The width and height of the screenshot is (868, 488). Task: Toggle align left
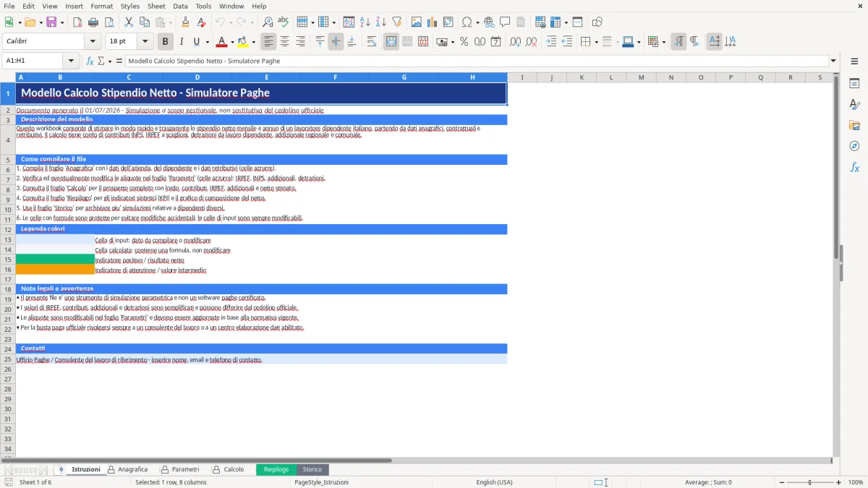pyautogui.click(x=268, y=42)
